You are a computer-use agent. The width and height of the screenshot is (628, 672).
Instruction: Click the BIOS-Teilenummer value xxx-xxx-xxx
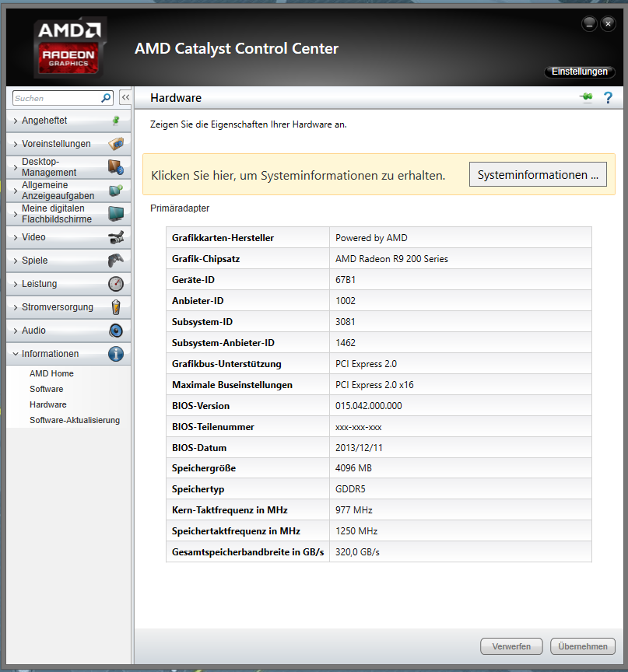[x=359, y=427]
